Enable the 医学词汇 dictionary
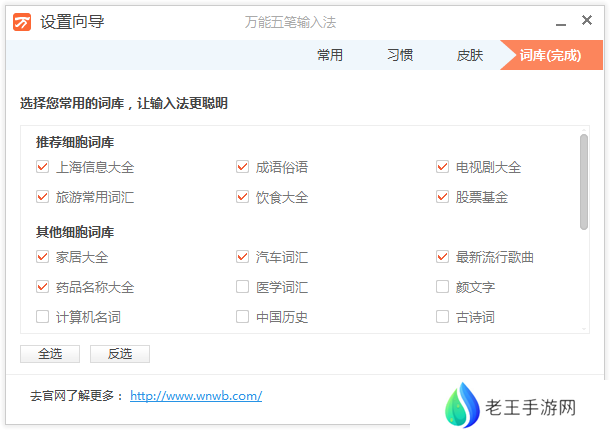610x430 pixels. [x=242, y=286]
